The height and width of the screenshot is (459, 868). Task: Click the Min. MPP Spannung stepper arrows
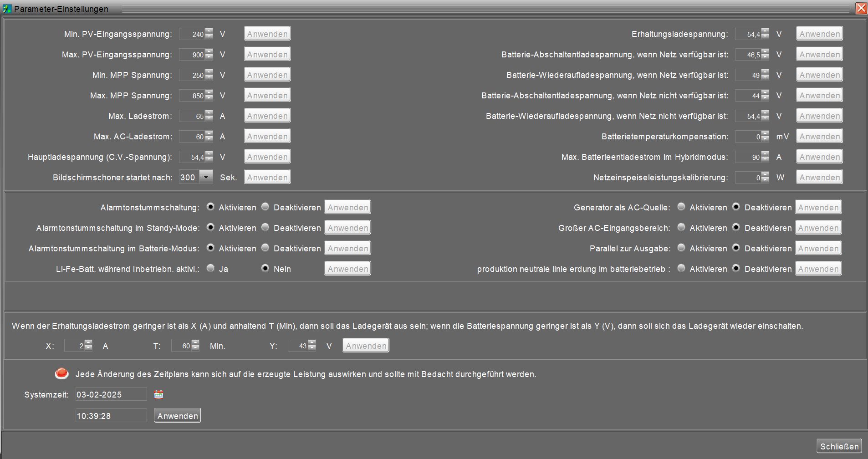pos(209,75)
